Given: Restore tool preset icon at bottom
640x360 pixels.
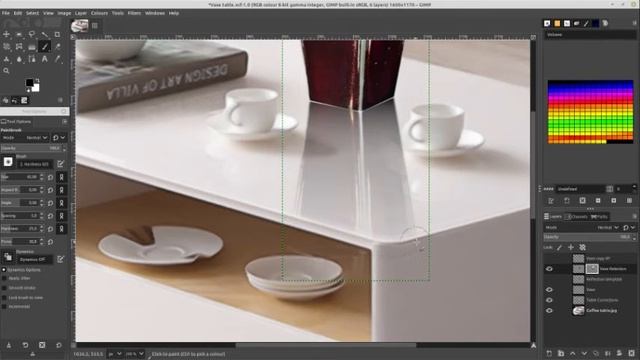Looking at the screenshot, I should tap(25, 345).
